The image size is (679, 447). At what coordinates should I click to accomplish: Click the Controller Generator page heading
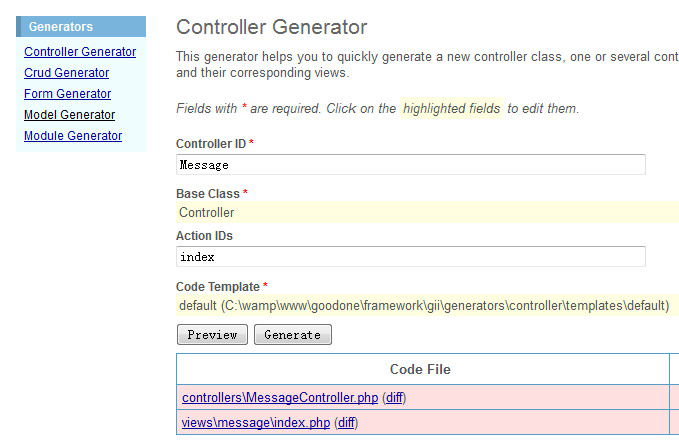click(272, 27)
